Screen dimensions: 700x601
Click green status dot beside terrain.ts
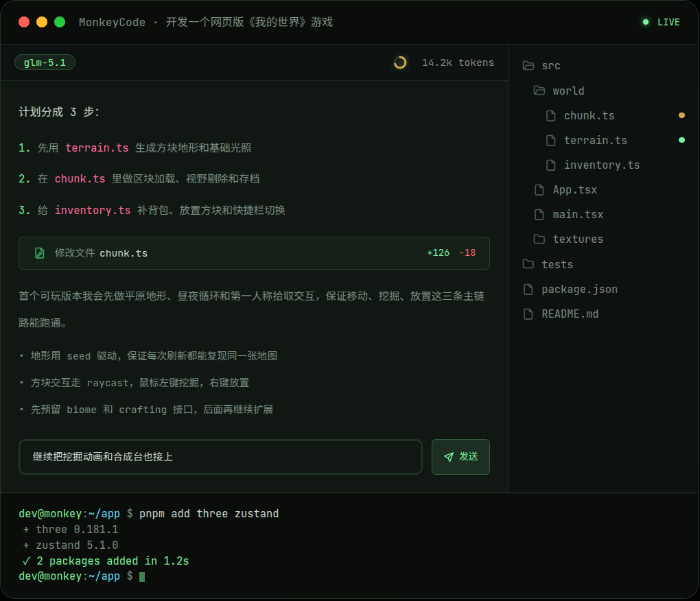coord(681,140)
